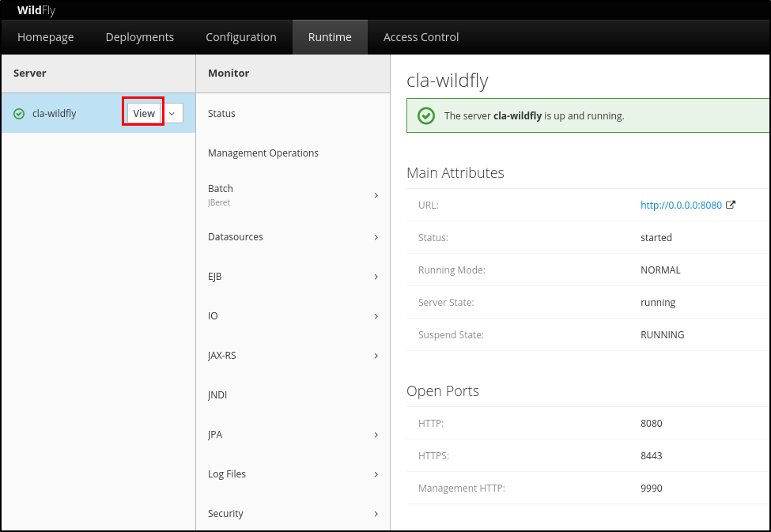Viewport: 771px width, 532px height.
Task: Click the Management HTTP value 9990
Action: pos(651,489)
